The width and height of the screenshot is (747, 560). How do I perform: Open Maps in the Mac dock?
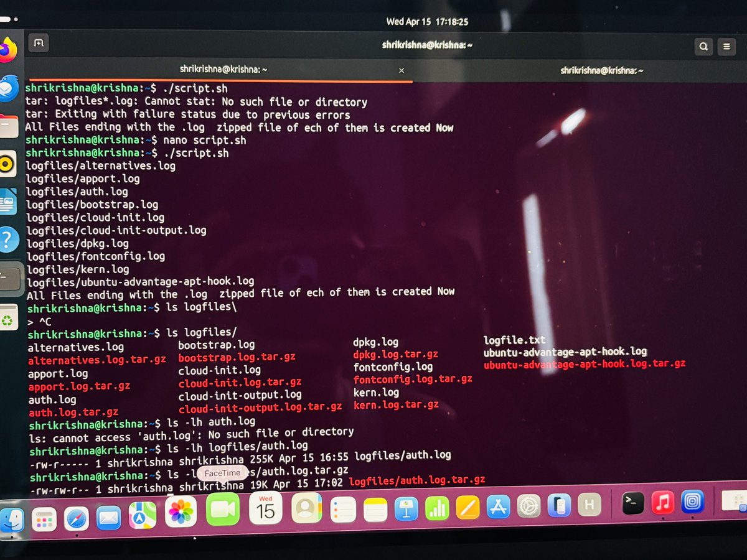tap(141, 515)
